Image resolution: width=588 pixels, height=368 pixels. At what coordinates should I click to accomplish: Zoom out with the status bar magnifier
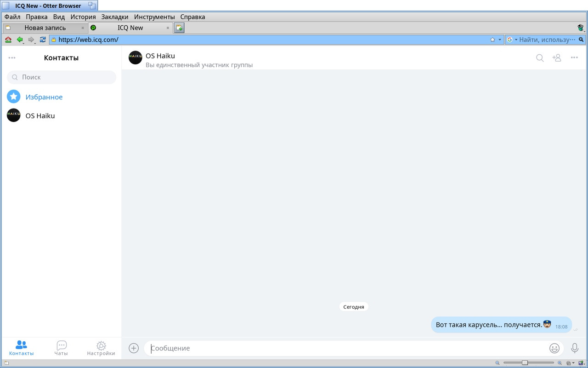(498, 363)
